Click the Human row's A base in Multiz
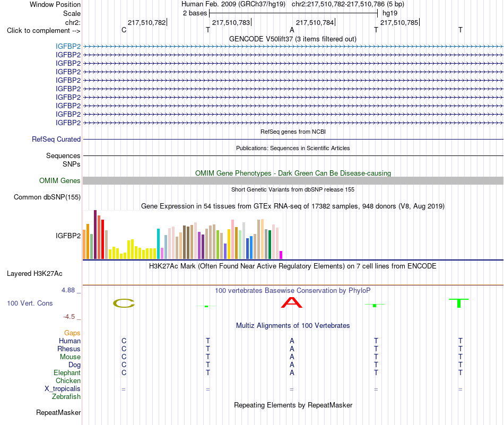504x425 pixels. click(292, 341)
